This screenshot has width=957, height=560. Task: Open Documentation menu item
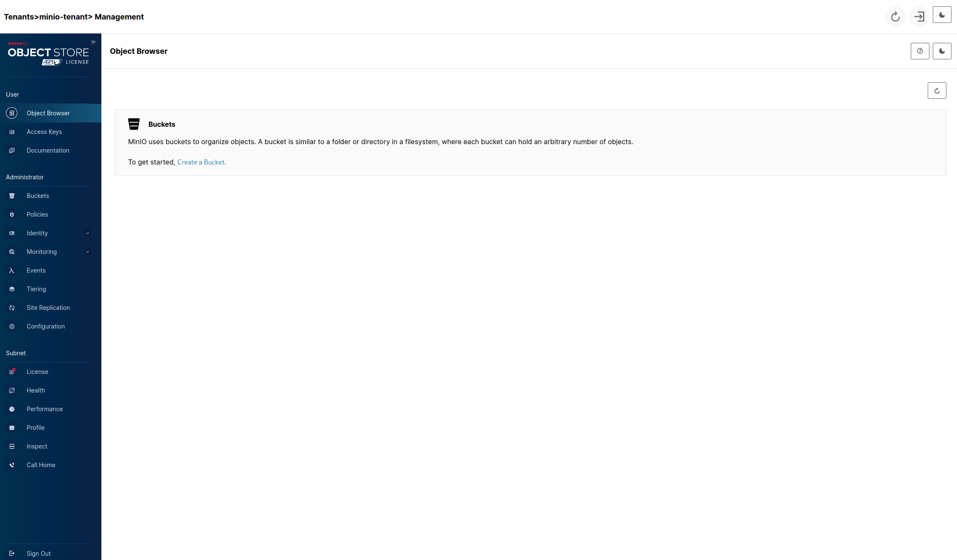click(x=48, y=150)
